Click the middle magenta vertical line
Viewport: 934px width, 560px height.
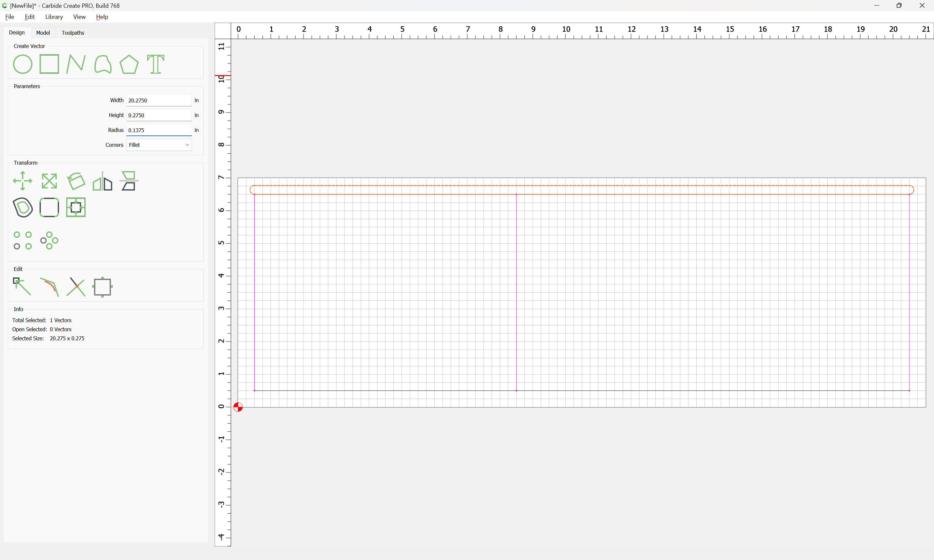[516, 292]
